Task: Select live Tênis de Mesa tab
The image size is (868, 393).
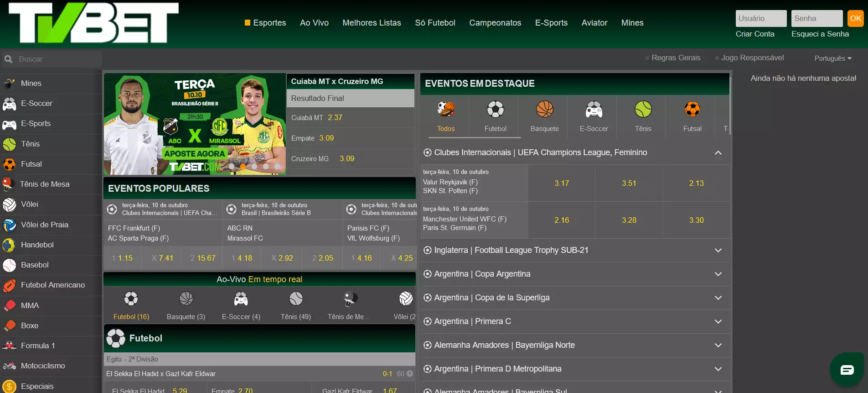Action: [x=349, y=305]
